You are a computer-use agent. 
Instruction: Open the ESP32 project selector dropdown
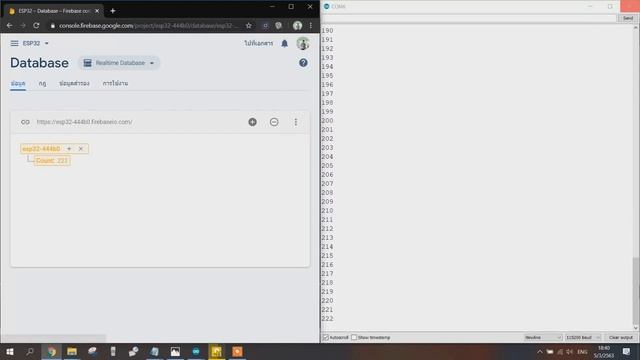36,43
